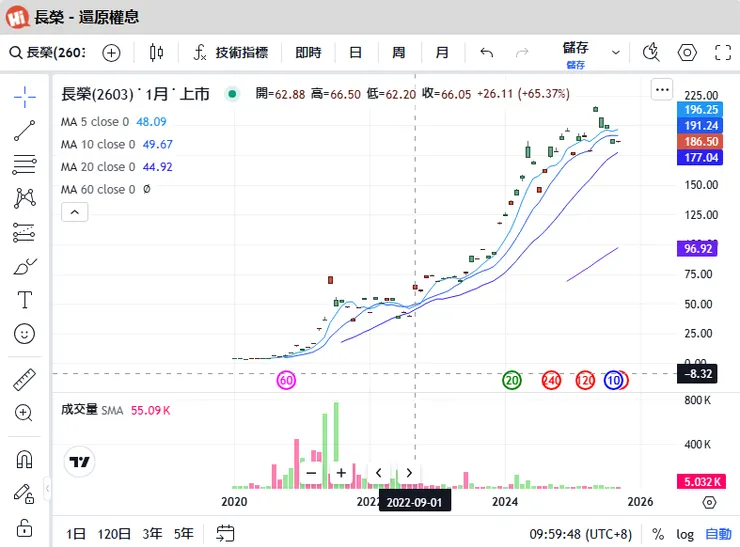Toggle magnet mode
Viewport: 740px width, 547px height.
[25, 459]
